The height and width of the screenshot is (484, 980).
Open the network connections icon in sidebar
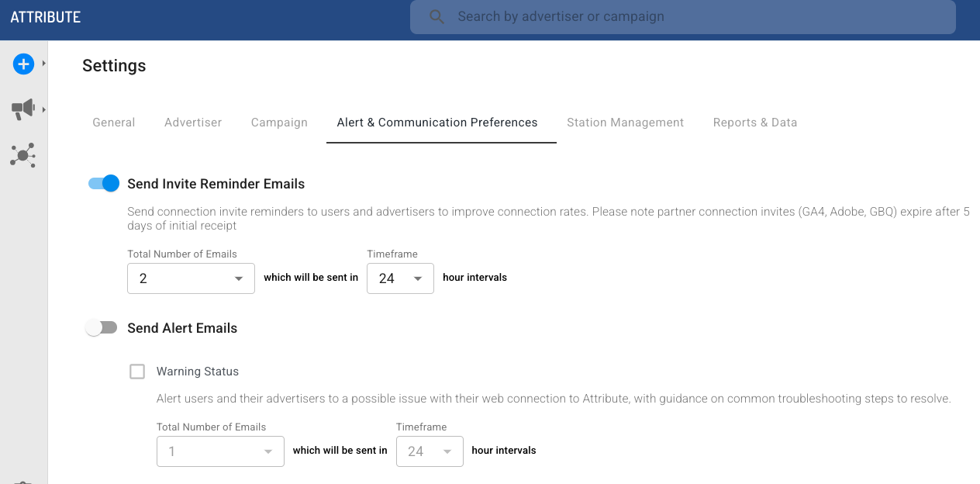[x=23, y=155]
